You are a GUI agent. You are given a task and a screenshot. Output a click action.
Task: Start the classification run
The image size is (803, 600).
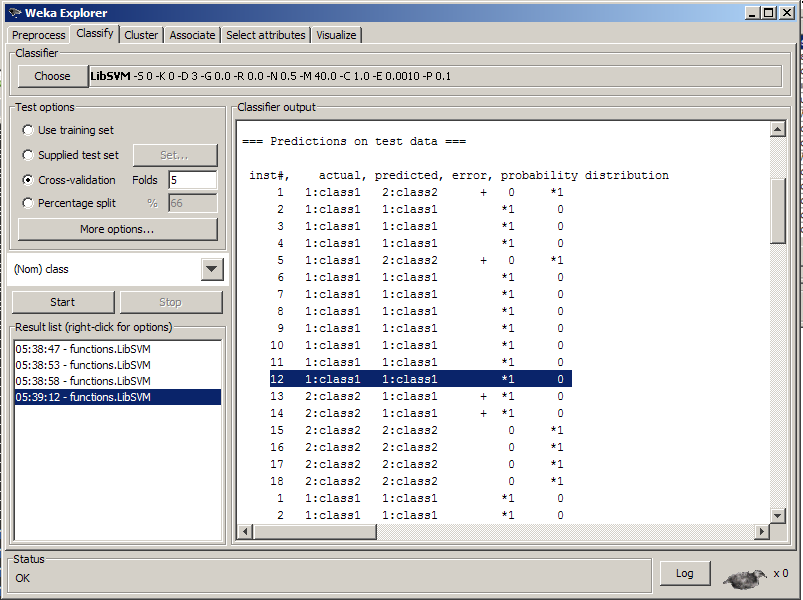63,302
